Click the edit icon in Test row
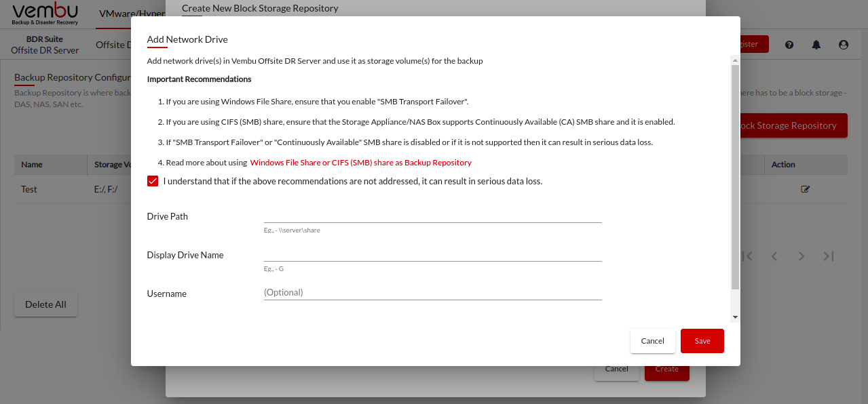The height and width of the screenshot is (404, 868). click(806, 189)
